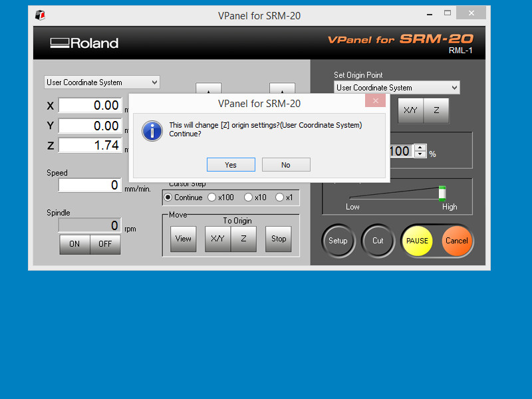Click the Z button under Set Origin Point

436,110
